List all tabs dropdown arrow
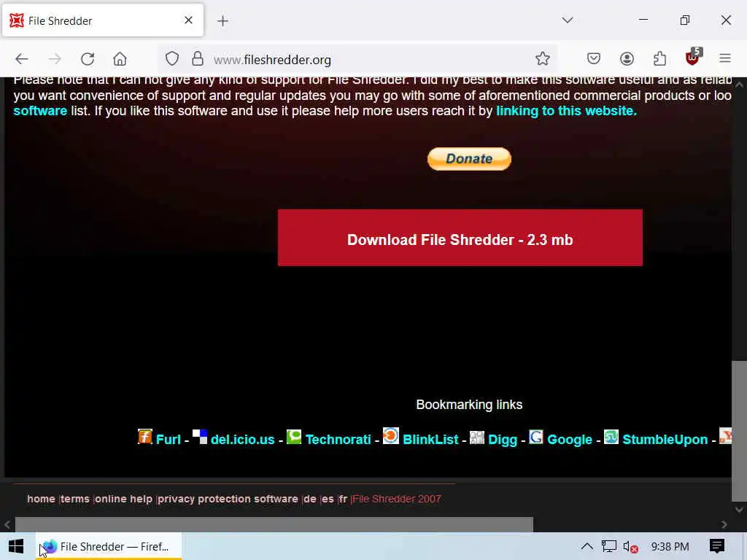The height and width of the screenshot is (560, 747). tap(568, 20)
